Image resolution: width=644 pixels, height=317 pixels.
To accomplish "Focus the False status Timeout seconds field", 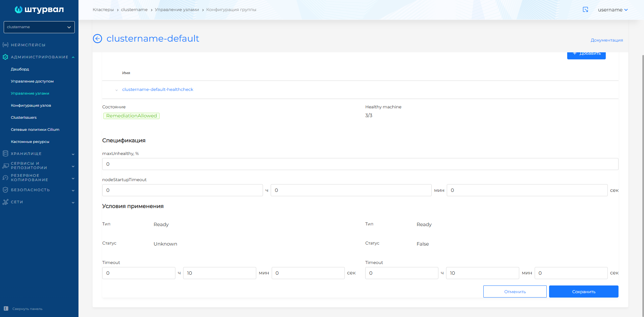I will tap(571, 273).
